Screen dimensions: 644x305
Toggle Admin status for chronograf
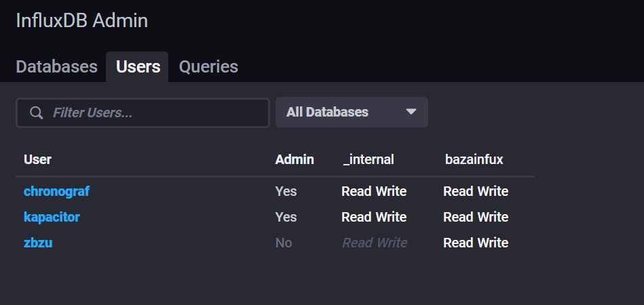(x=286, y=191)
